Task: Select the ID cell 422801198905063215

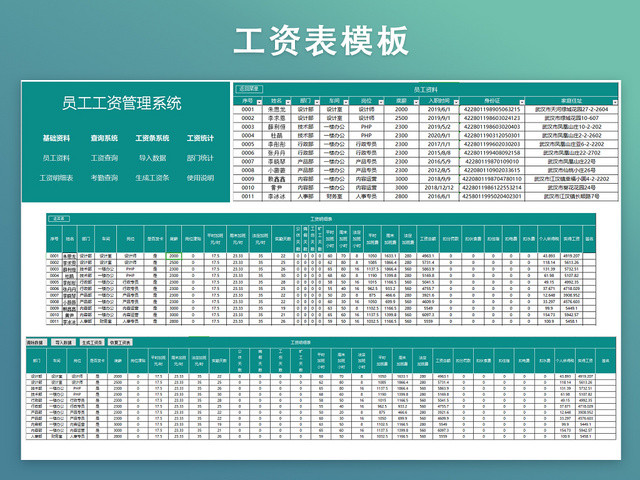Action: [x=492, y=109]
